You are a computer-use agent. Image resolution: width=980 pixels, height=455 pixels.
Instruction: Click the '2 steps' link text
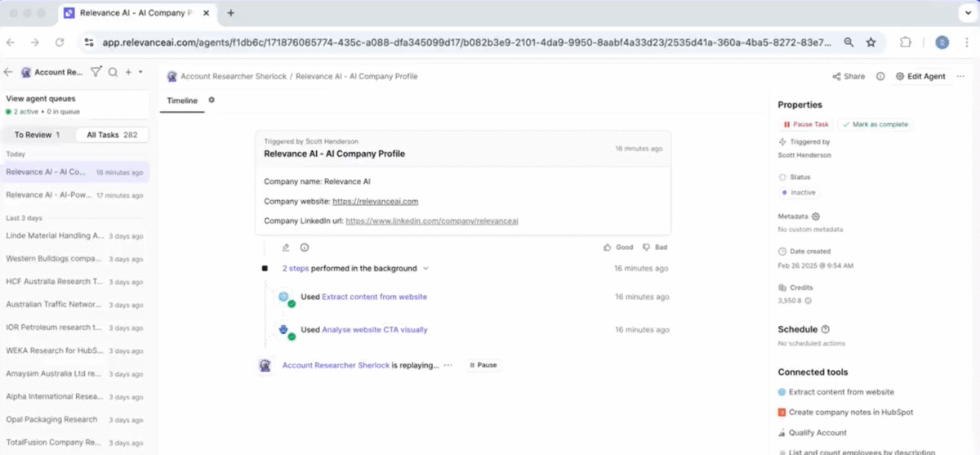coord(296,268)
